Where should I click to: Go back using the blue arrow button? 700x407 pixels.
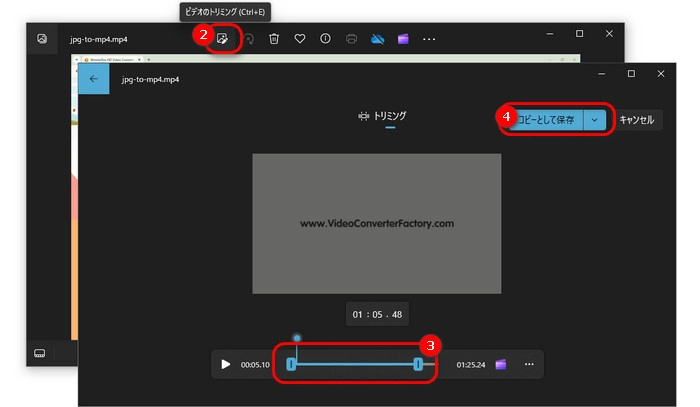pos(94,79)
